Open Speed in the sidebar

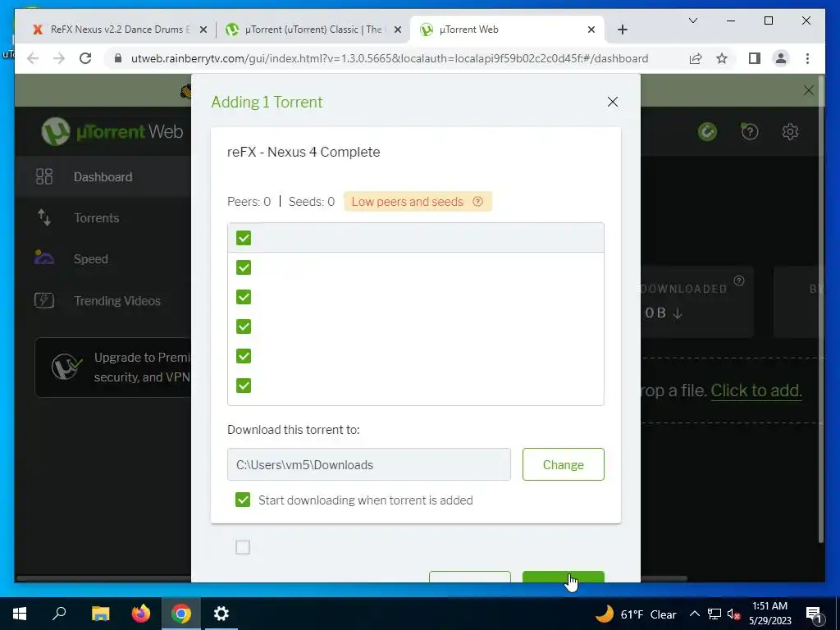[x=90, y=259]
